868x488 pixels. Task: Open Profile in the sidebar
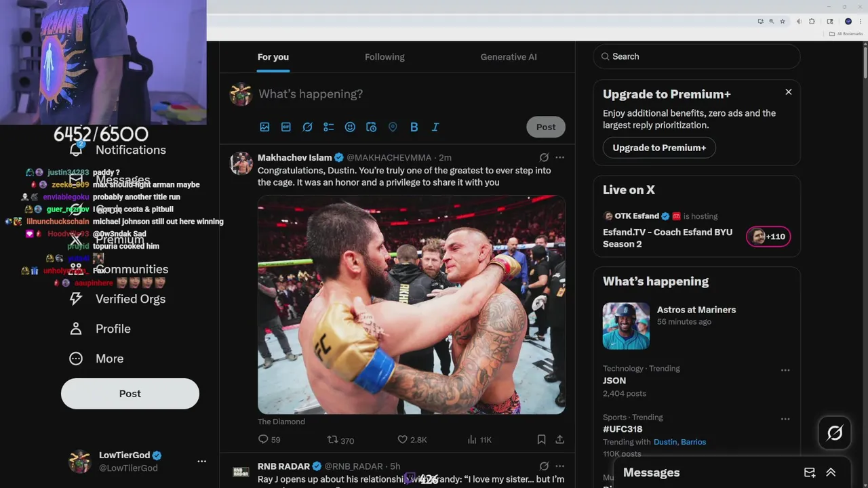click(x=100, y=329)
